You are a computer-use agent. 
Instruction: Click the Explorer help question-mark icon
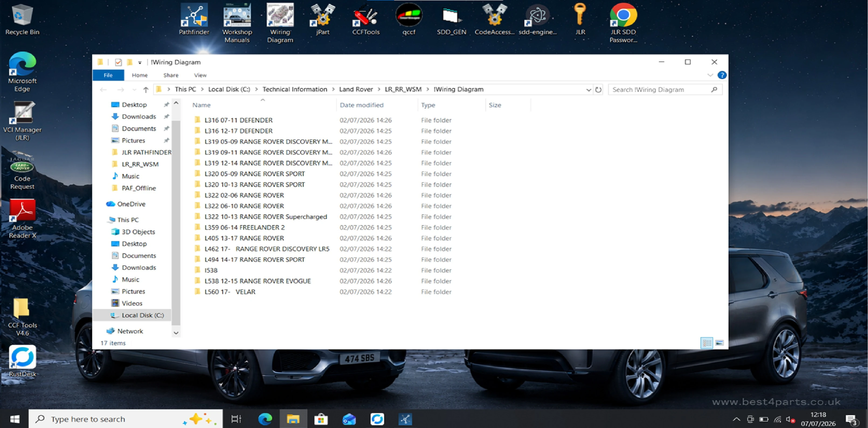[722, 75]
